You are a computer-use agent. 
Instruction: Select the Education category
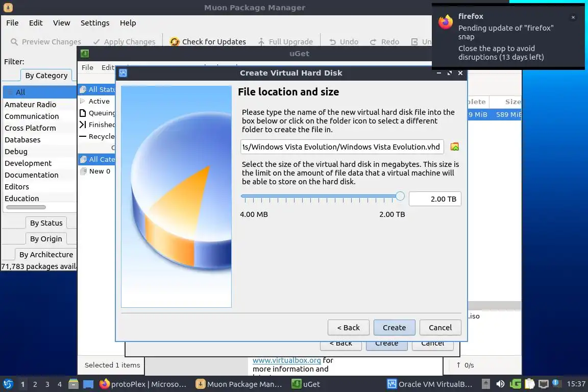click(x=40, y=198)
